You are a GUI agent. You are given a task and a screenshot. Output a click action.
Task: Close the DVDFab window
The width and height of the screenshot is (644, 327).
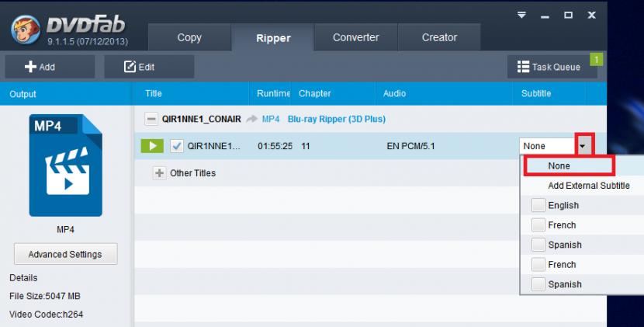coord(591,16)
